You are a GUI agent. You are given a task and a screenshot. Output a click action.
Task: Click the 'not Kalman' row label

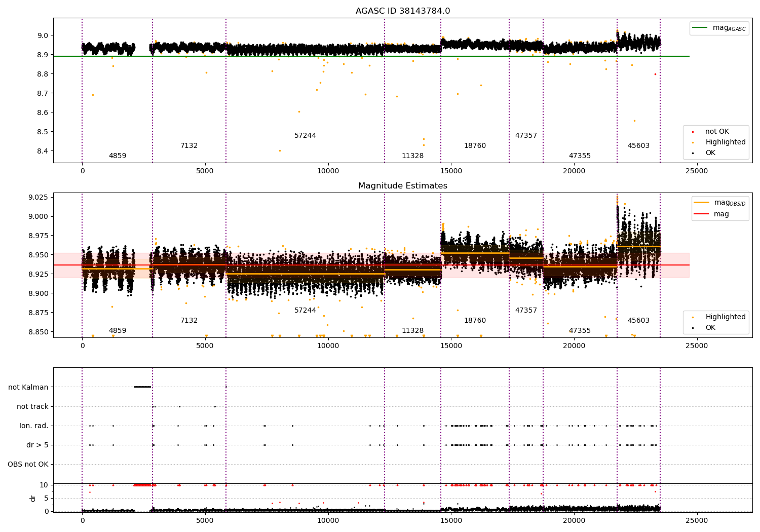coord(28,387)
